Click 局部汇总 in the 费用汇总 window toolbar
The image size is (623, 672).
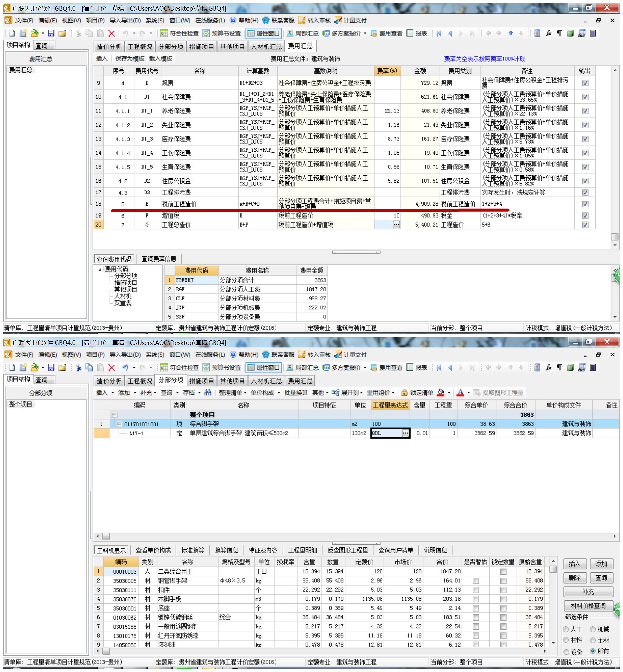point(303,33)
